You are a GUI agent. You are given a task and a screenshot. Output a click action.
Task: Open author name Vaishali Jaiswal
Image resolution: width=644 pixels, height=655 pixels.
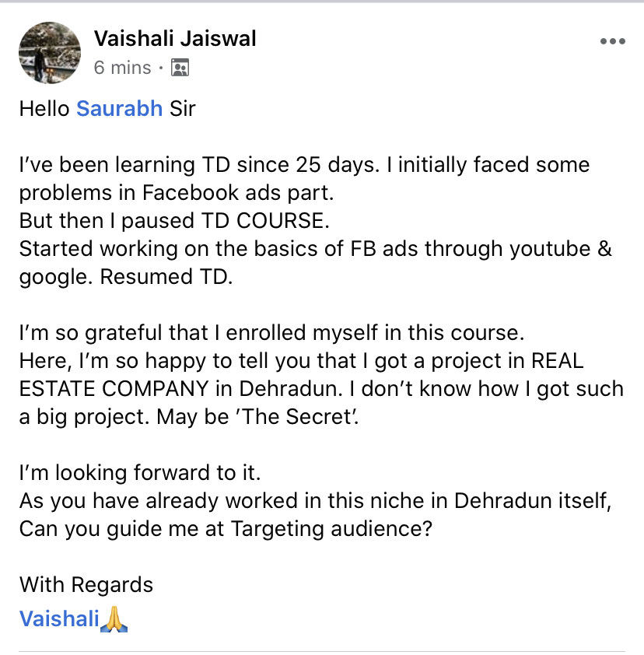(175, 38)
